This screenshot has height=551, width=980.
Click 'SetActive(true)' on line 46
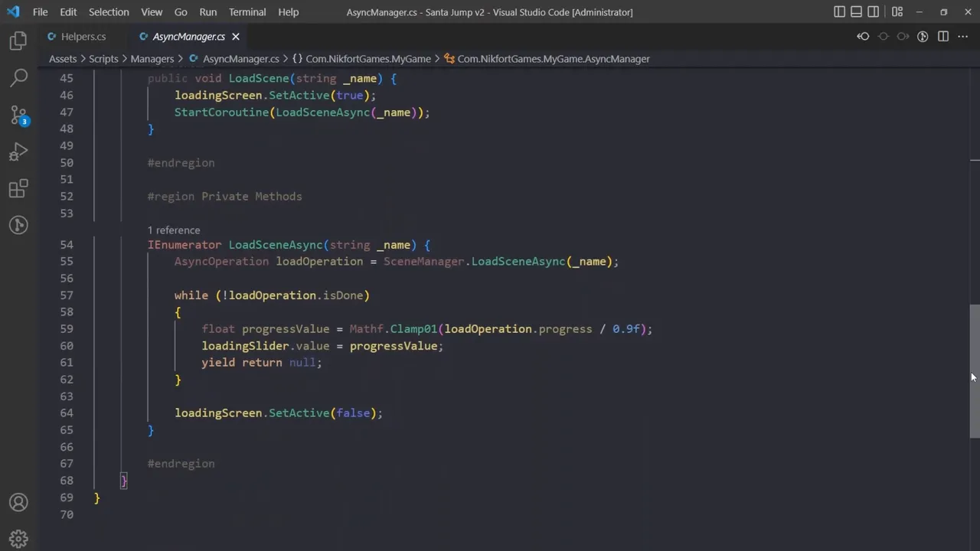(319, 95)
